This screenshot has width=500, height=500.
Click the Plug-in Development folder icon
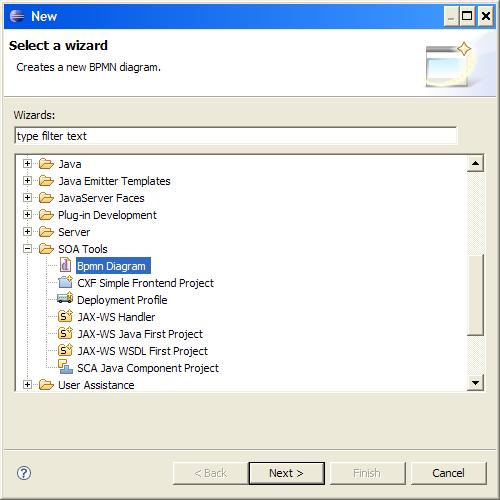[x=46, y=215]
